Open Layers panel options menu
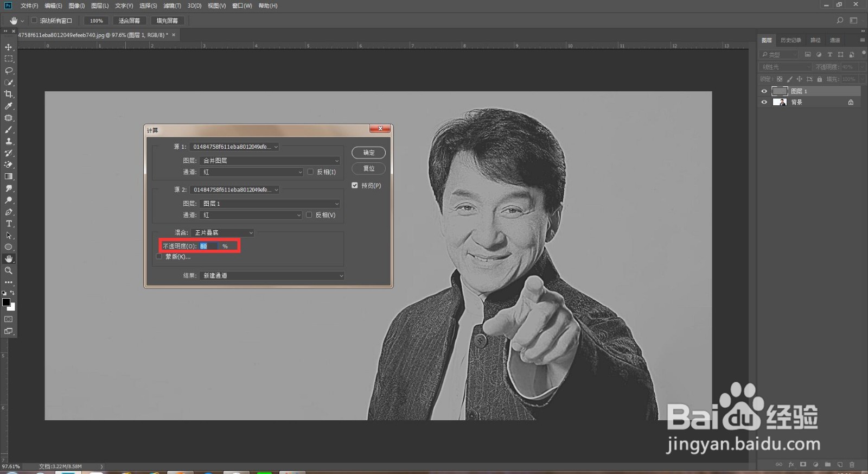The image size is (868, 474). click(x=862, y=40)
